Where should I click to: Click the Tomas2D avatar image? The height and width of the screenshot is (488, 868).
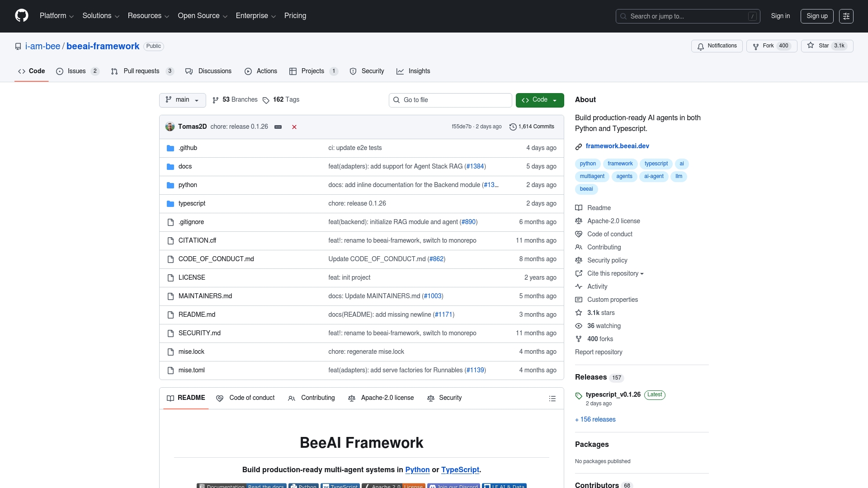170,127
